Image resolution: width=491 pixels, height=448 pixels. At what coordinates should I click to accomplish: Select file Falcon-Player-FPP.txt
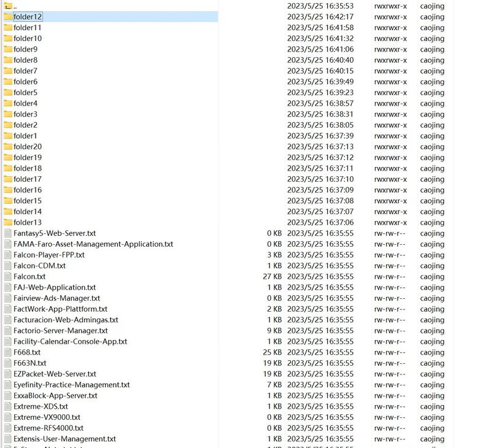click(49, 255)
